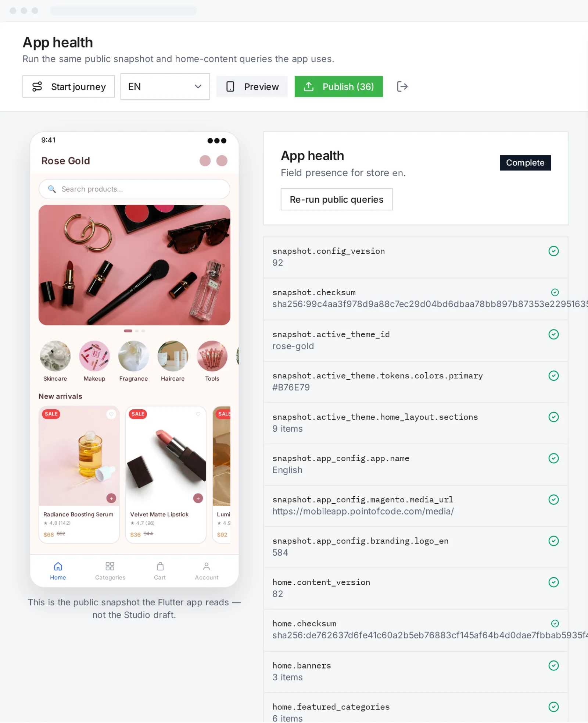Image resolution: width=588 pixels, height=723 pixels.
Task: Click the check icon for app_config.app.name
Action: [553, 458]
